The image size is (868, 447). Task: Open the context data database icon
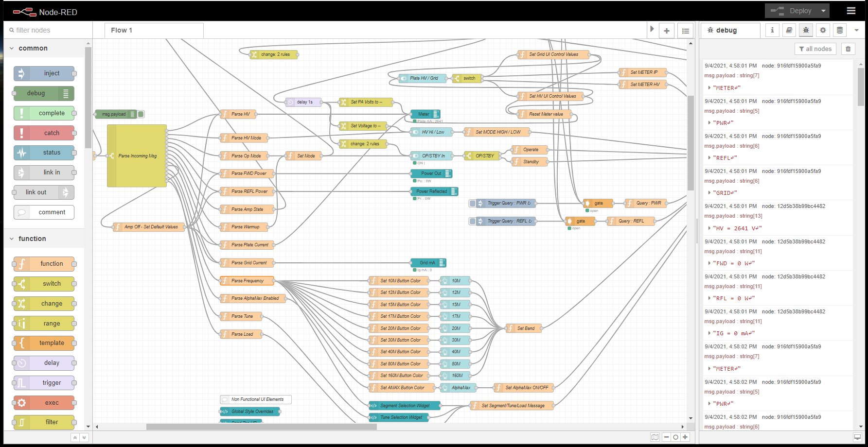839,30
